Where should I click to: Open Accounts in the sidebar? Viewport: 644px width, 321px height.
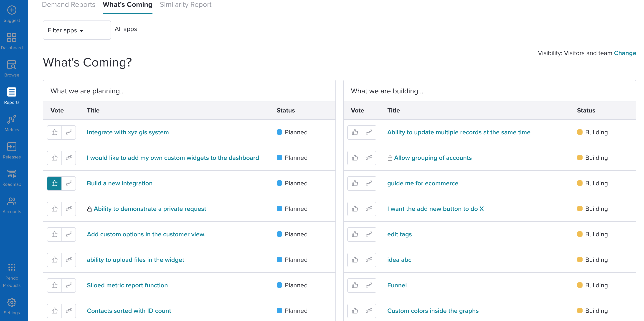click(12, 205)
